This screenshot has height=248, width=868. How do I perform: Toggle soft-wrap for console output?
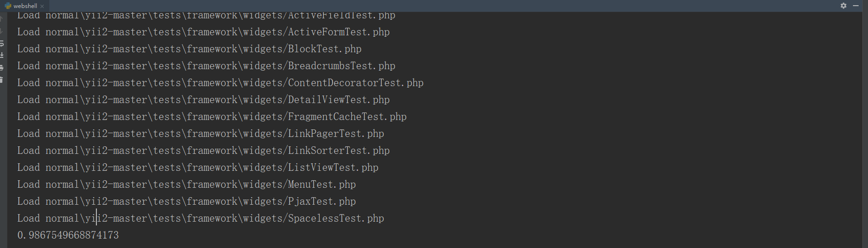(1, 43)
